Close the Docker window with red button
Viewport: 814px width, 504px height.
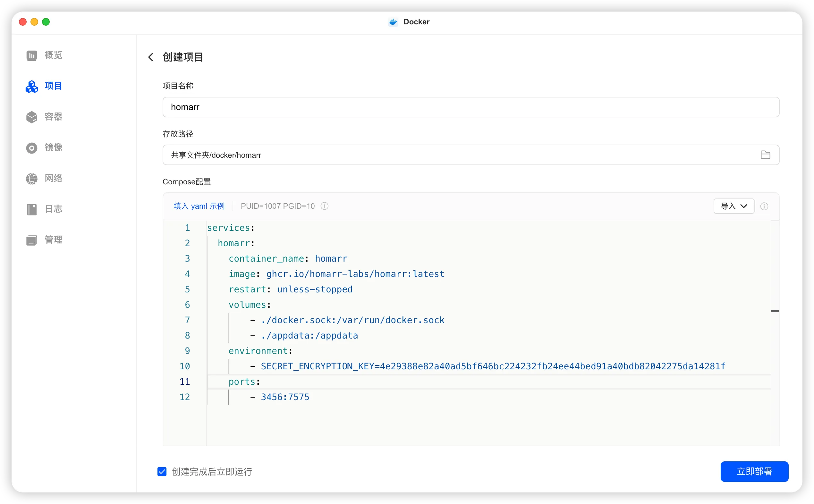(23, 22)
